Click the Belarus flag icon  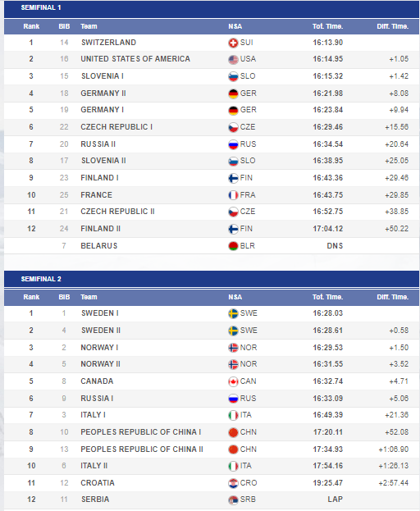tap(233, 246)
